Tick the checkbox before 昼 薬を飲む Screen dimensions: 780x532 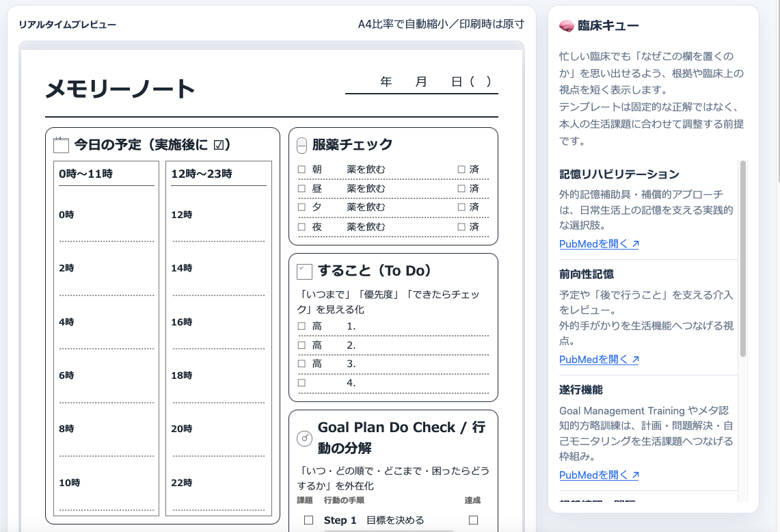click(301, 189)
